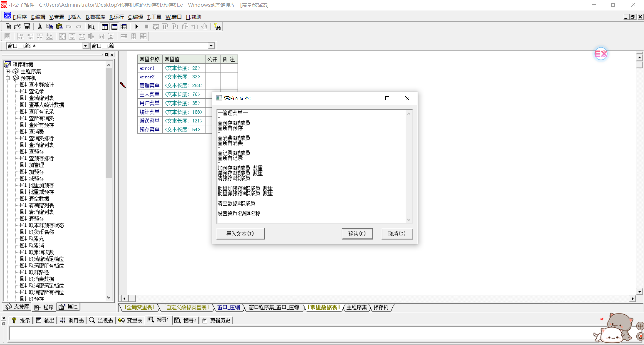Expand the 主程序集 tree node
Viewport: 644px width, 345px height.
[x=8, y=71]
